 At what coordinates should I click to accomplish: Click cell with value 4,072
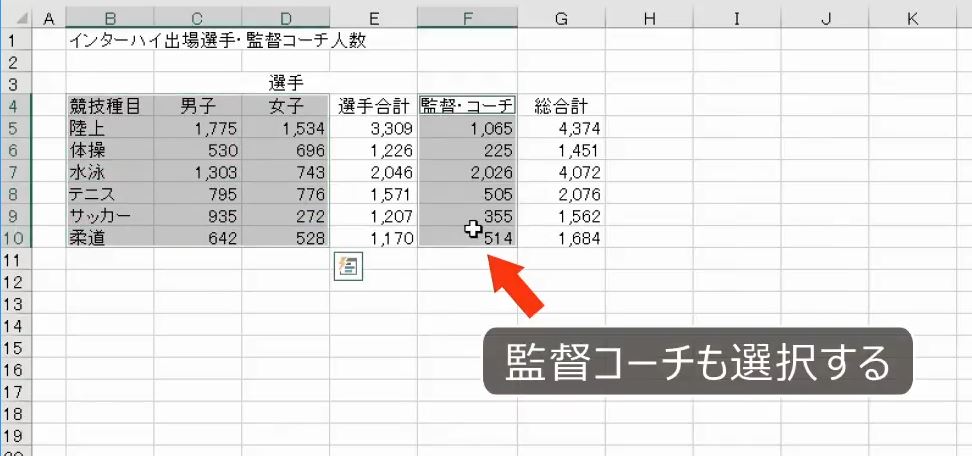click(562, 172)
